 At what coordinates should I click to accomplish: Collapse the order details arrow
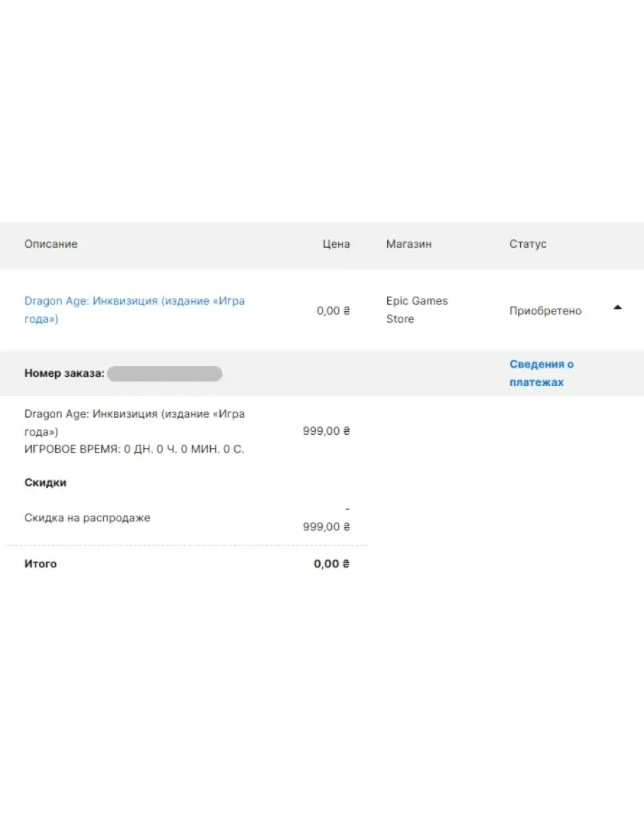(x=617, y=307)
